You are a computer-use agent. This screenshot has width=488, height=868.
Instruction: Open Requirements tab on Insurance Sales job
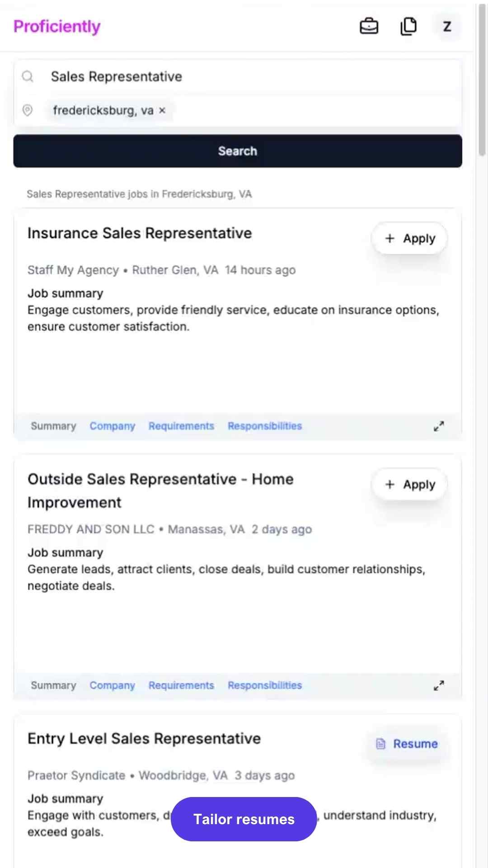pos(181,426)
